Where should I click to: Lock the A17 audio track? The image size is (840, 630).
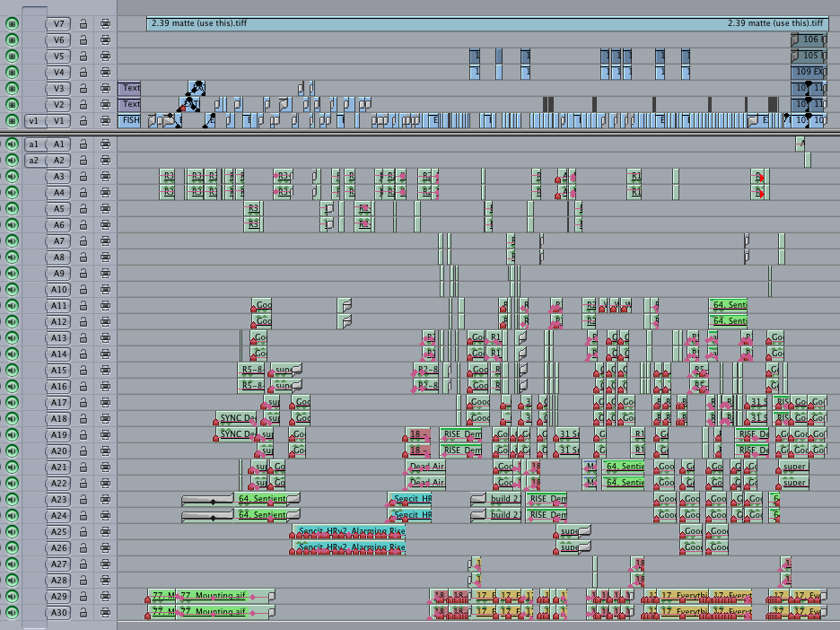coord(83,402)
